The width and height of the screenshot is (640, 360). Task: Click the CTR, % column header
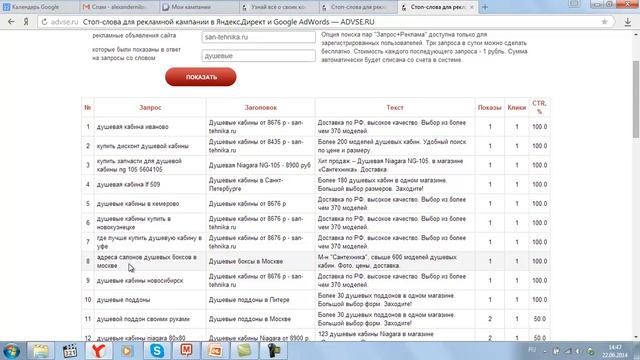point(539,107)
